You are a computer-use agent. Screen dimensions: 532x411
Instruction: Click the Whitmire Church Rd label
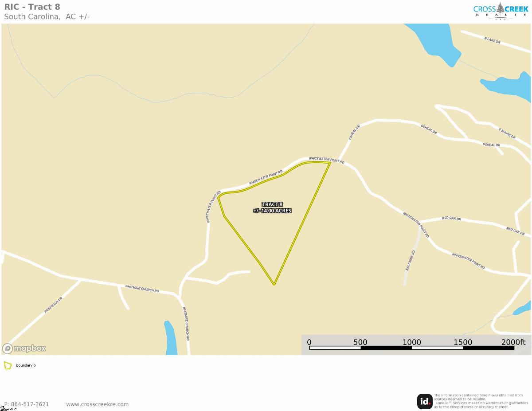[x=142, y=289]
